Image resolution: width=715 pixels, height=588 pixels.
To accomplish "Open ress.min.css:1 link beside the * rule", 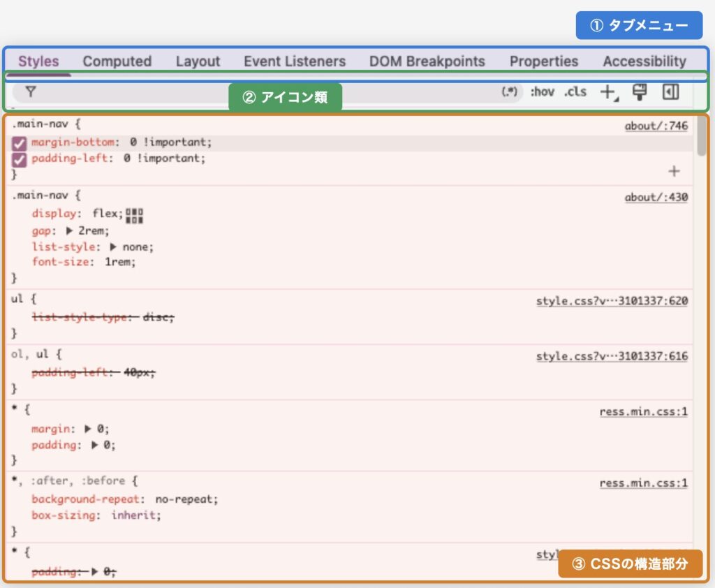I will pos(643,412).
